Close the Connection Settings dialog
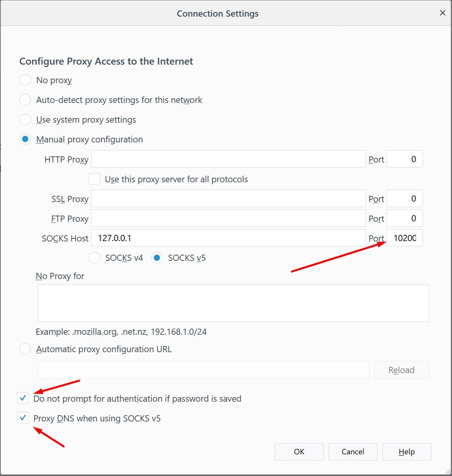Image resolution: width=452 pixels, height=476 pixels. click(x=442, y=13)
